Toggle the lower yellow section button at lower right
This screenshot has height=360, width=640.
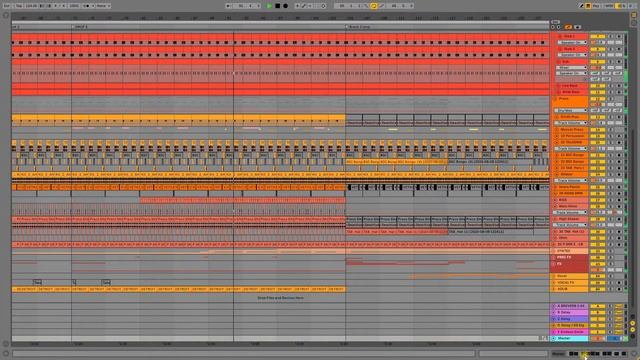tap(633, 329)
